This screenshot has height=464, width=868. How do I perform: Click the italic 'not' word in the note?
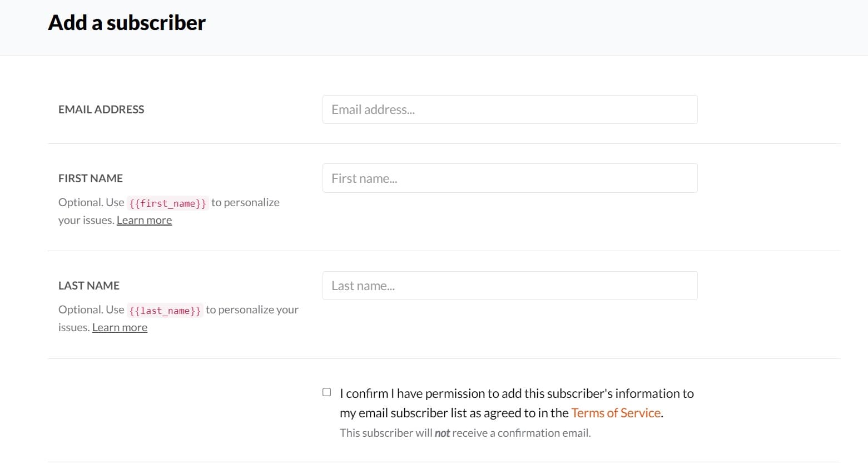442,433
